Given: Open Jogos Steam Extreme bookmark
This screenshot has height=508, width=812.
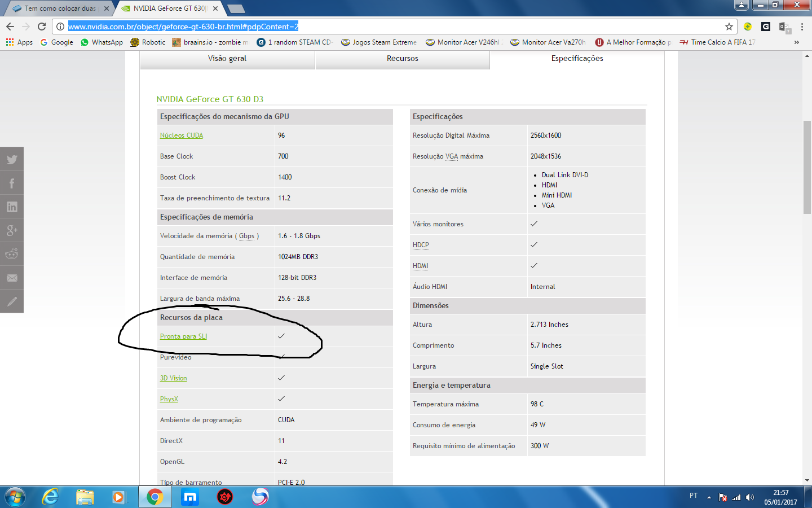Looking at the screenshot, I should coord(379,42).
